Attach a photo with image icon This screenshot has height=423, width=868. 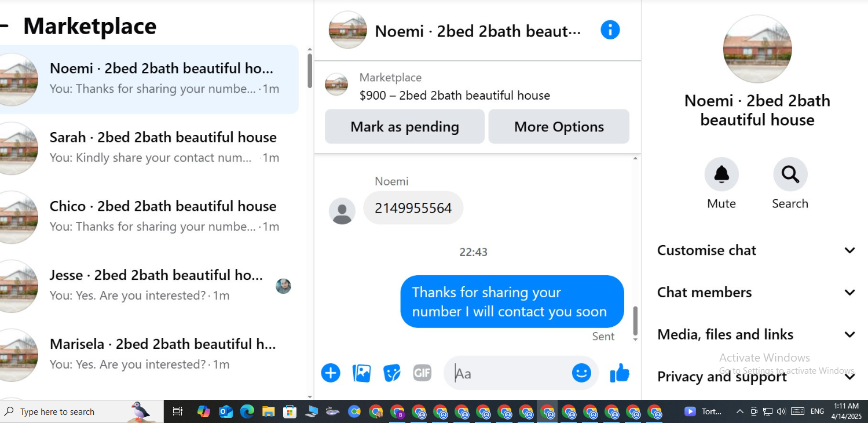(361, 373)
